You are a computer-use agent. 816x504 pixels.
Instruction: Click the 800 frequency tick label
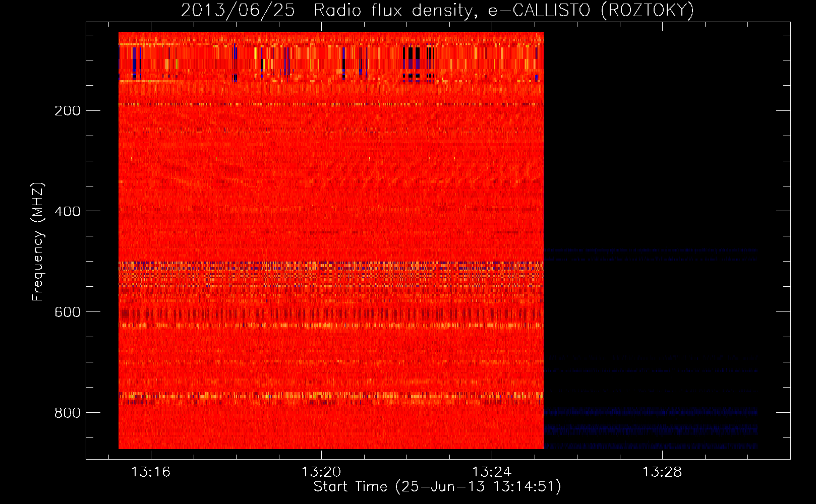point(68,413)
